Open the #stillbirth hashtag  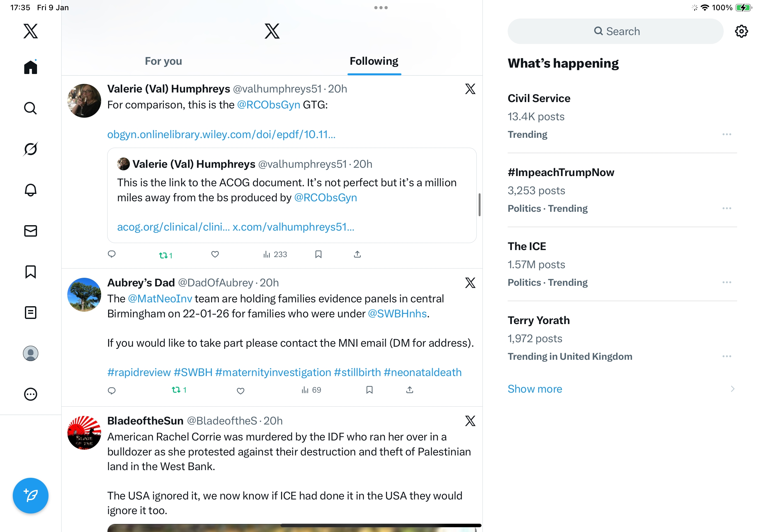[x=357, y=372]
